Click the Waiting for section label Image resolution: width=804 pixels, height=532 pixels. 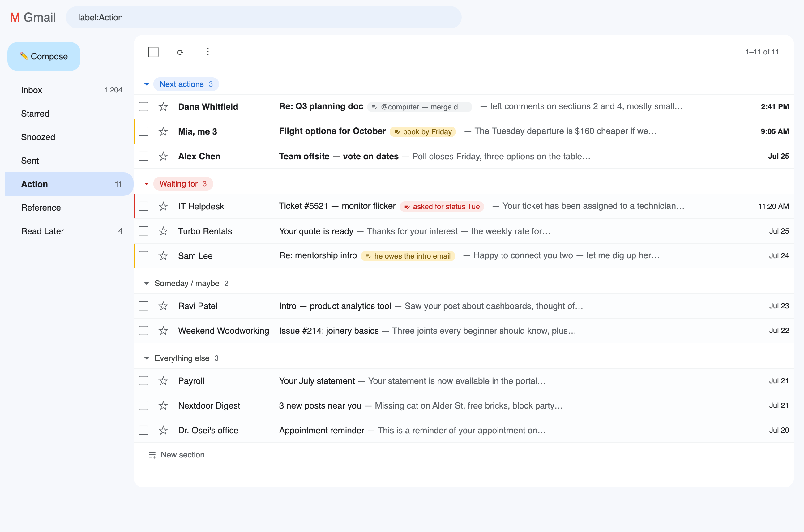click(183, 184)
